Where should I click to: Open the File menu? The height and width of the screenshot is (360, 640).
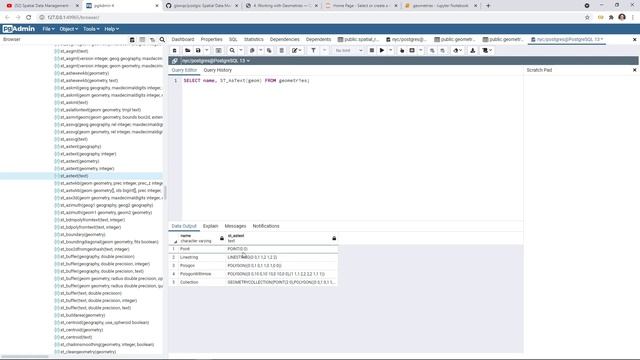48,29
